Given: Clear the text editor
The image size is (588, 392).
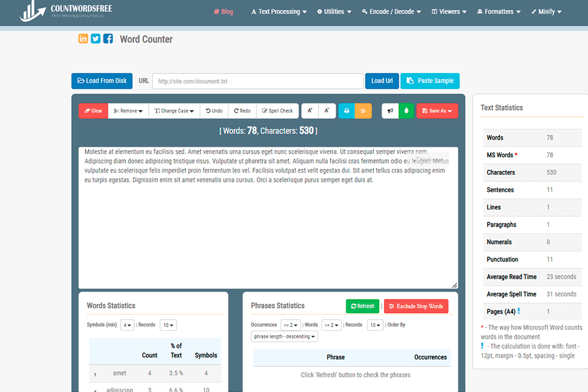Looking at the screenshot, I should pyautogui.click(x=93, y=111).
